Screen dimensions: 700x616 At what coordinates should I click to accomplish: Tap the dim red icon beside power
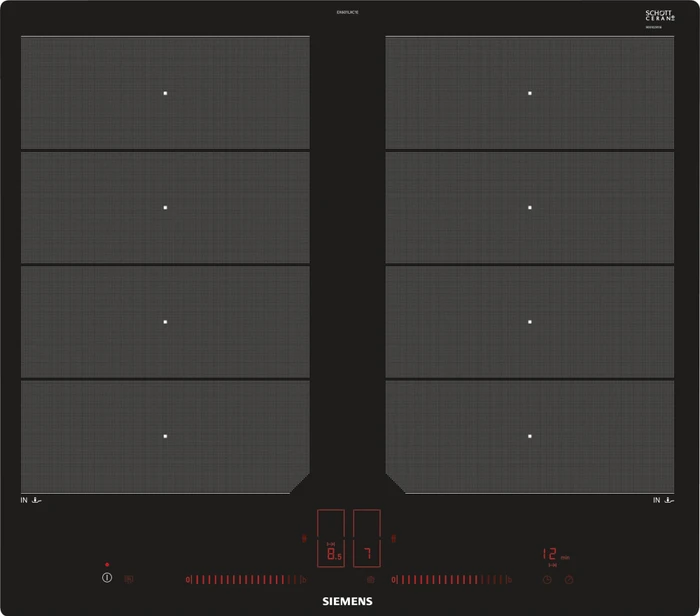point(129,580)
